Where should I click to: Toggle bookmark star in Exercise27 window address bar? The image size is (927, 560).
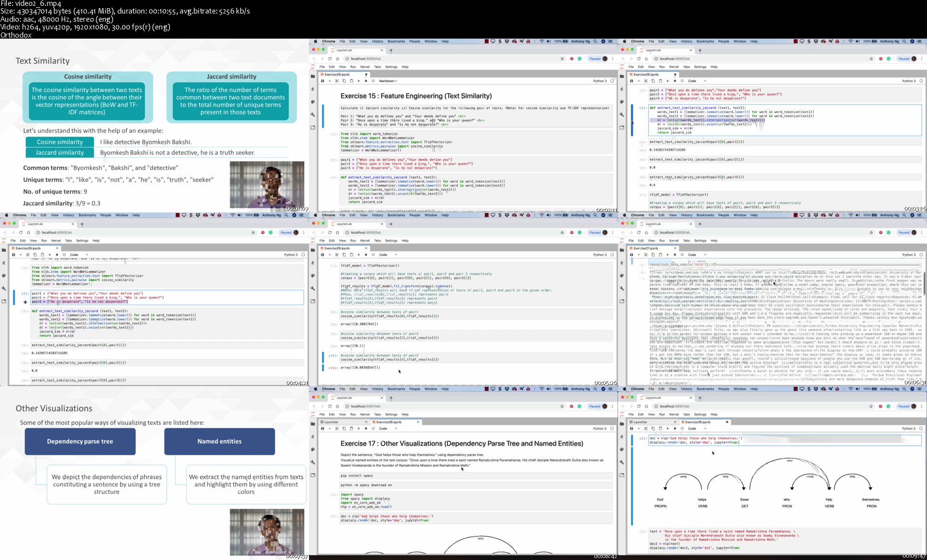coord(871,233)
